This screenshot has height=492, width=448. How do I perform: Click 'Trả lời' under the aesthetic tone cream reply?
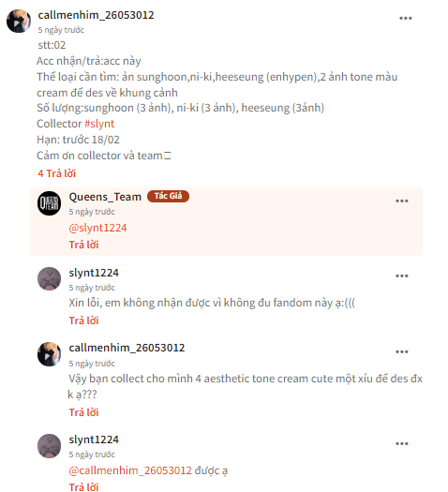pyautogui.click(x=83, y=412)
